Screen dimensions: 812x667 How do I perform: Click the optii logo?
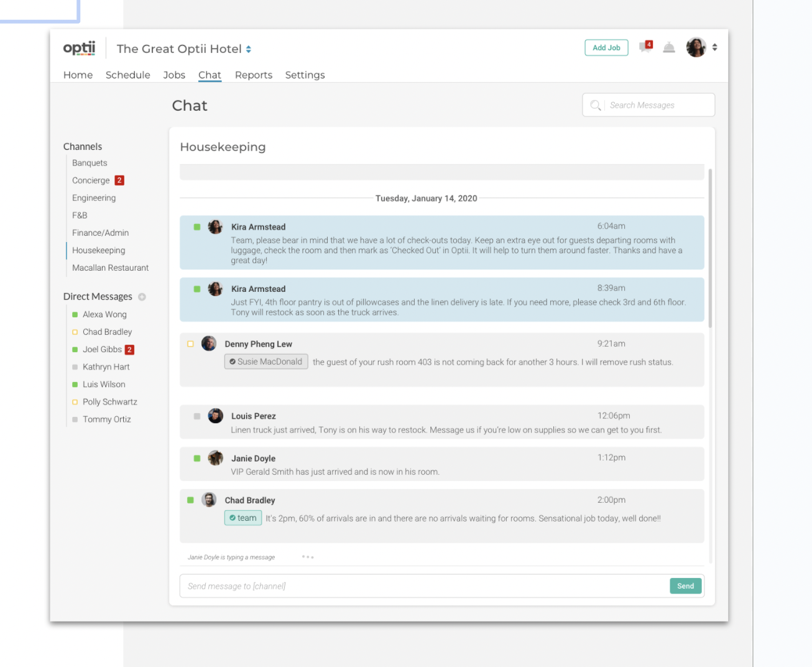point(79,48)
